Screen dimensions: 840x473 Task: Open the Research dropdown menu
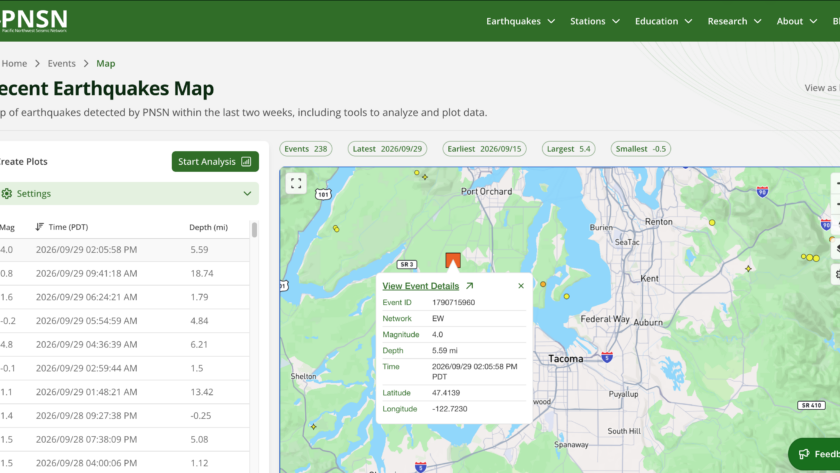click(734, 21)
